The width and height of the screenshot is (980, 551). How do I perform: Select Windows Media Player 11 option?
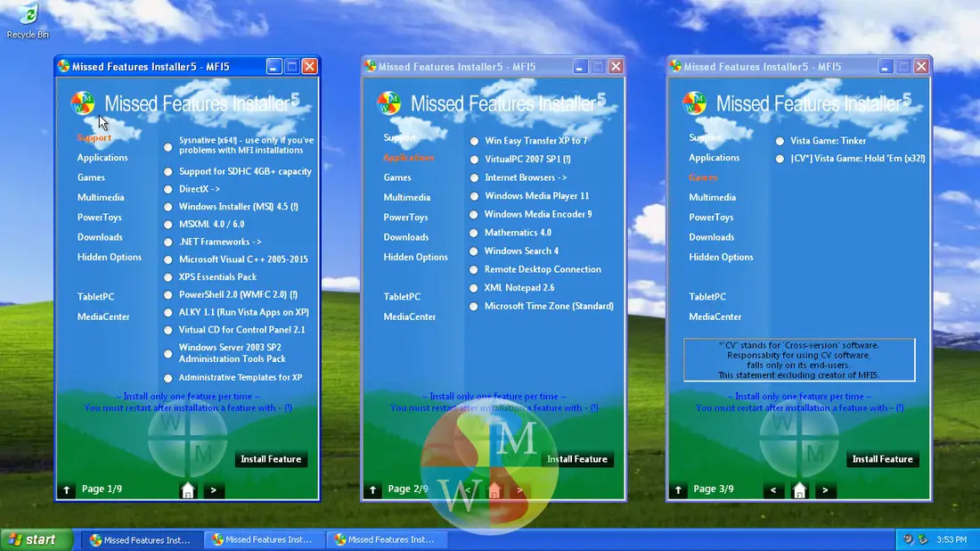tap(474, 196)
